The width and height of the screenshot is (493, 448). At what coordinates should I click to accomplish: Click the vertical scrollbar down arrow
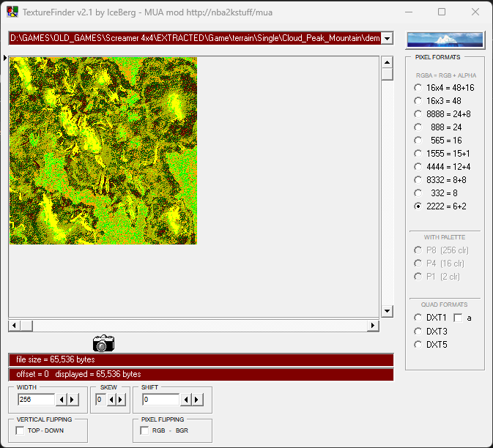tap(388, 311)
